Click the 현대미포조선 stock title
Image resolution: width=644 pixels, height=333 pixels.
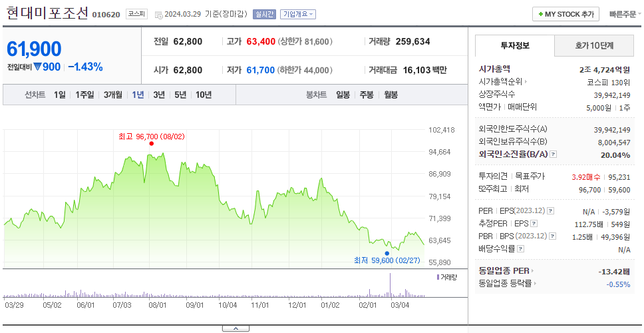pyautogui.click(x=47, y=13)
